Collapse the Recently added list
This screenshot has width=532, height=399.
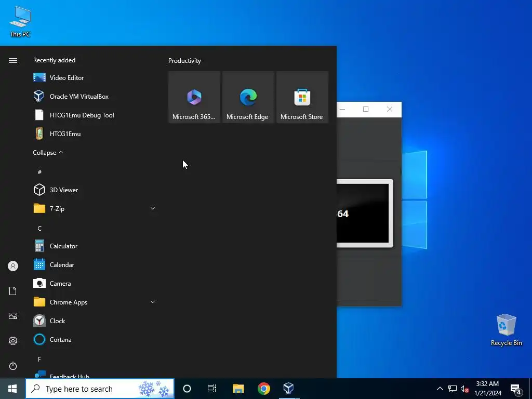click(x=48, y=153)
